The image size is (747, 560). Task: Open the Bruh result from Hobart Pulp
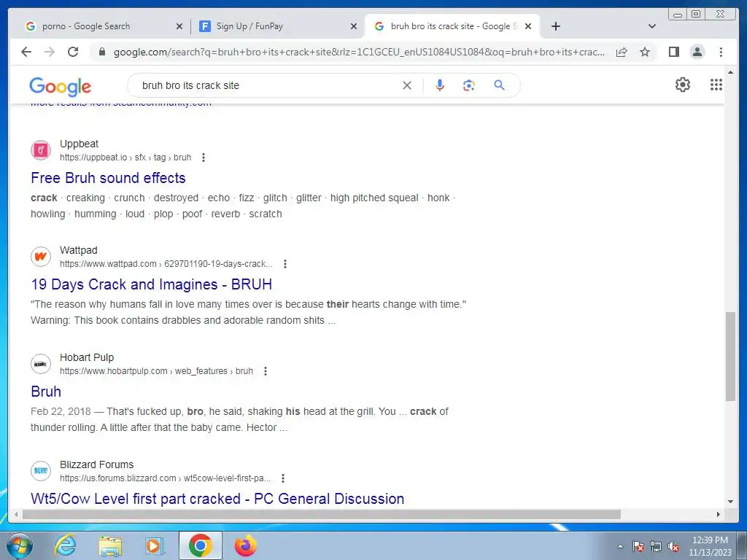click(46, 392)
